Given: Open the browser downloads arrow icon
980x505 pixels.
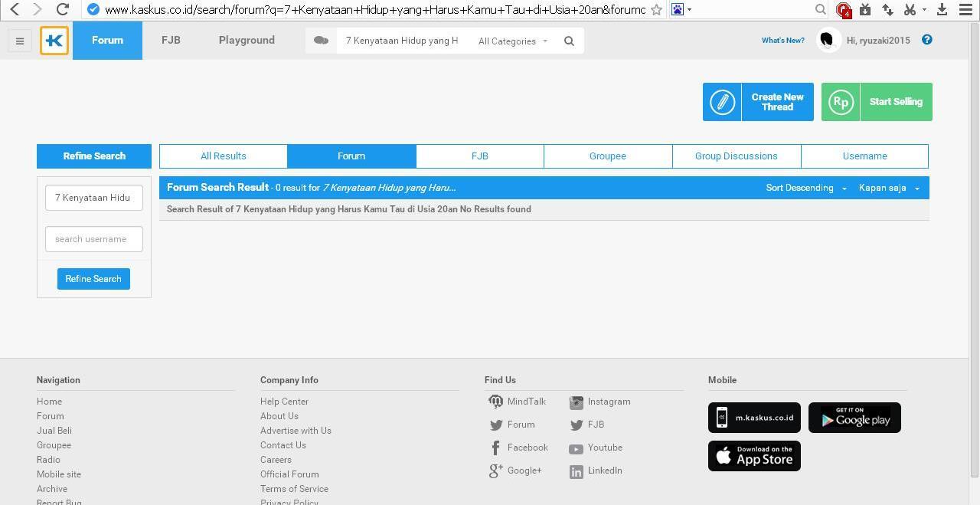Looking at the screenshot, I should [x=942, y=9].
